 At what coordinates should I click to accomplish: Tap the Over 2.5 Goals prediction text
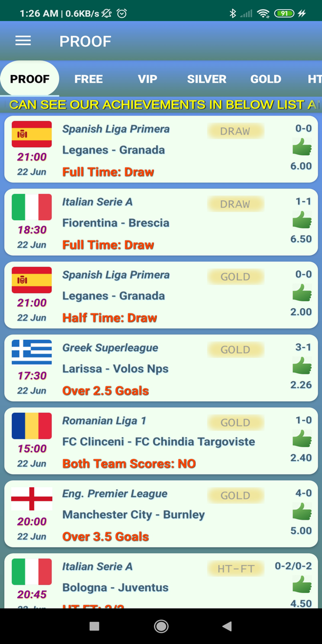(x=106, y=391)
